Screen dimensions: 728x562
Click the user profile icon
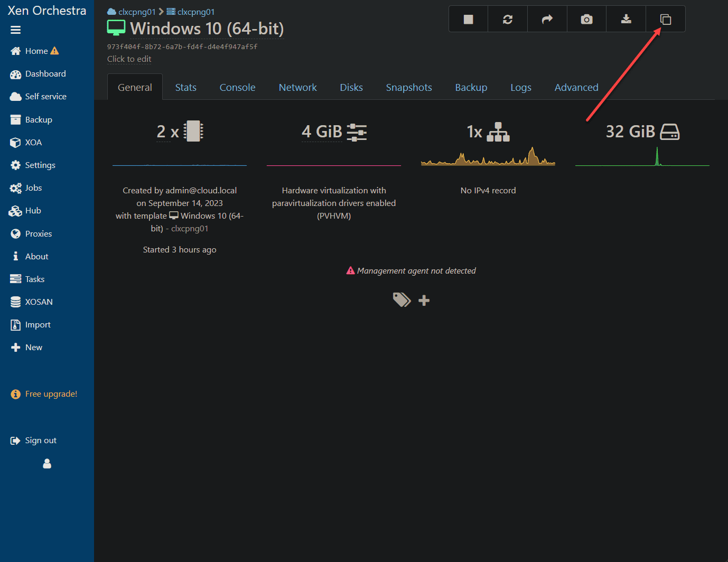[x=47, y=464]
